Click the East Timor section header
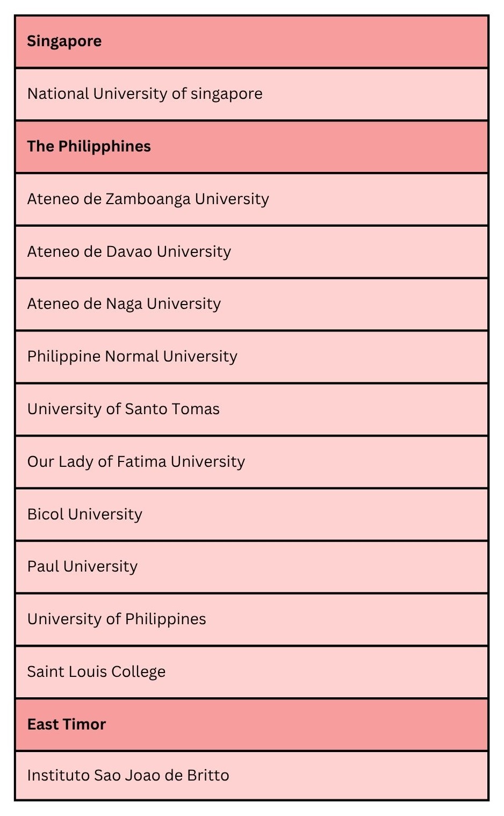This screenshot has height=816, width=504. pos(251,725)
